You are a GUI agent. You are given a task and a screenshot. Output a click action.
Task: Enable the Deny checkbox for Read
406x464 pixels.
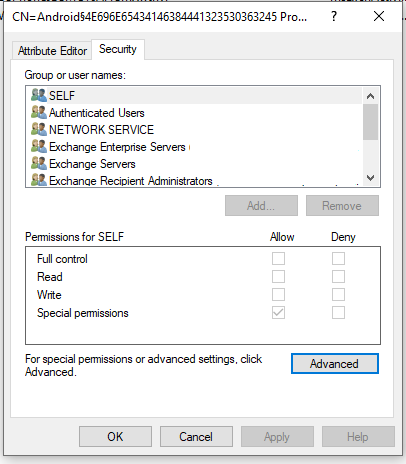(x=338, y=276)
